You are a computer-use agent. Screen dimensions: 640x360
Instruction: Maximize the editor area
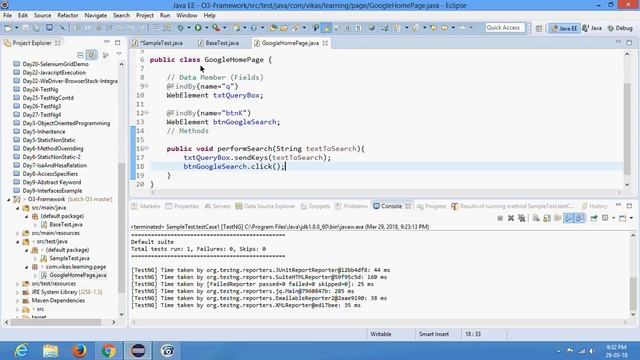pyautogui.click(x=629, y=42)
